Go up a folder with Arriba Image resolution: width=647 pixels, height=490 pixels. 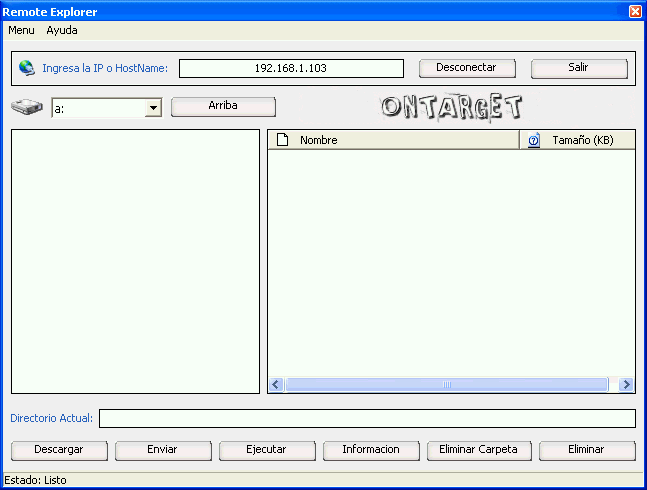(223, 106)
